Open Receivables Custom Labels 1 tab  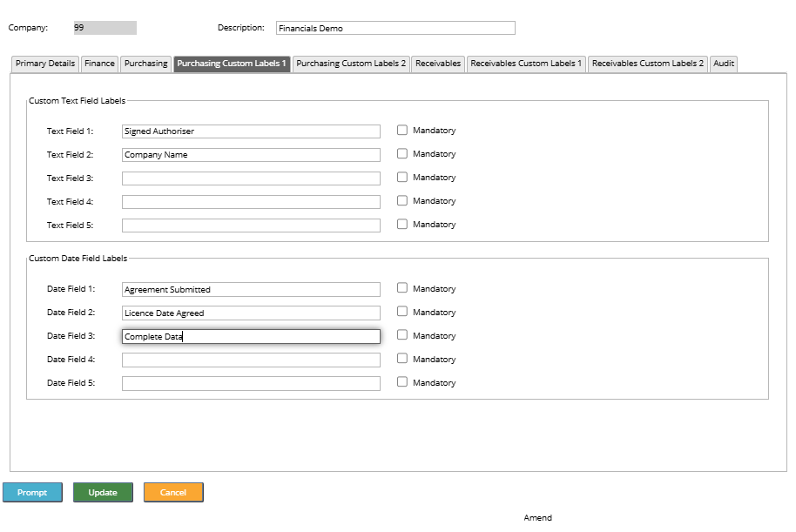pos(526,64)
